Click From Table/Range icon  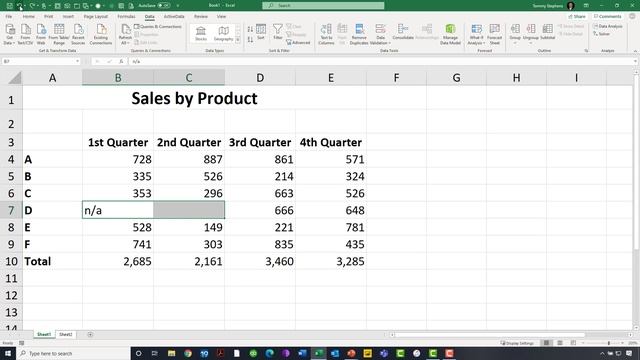tap(59, 34)
